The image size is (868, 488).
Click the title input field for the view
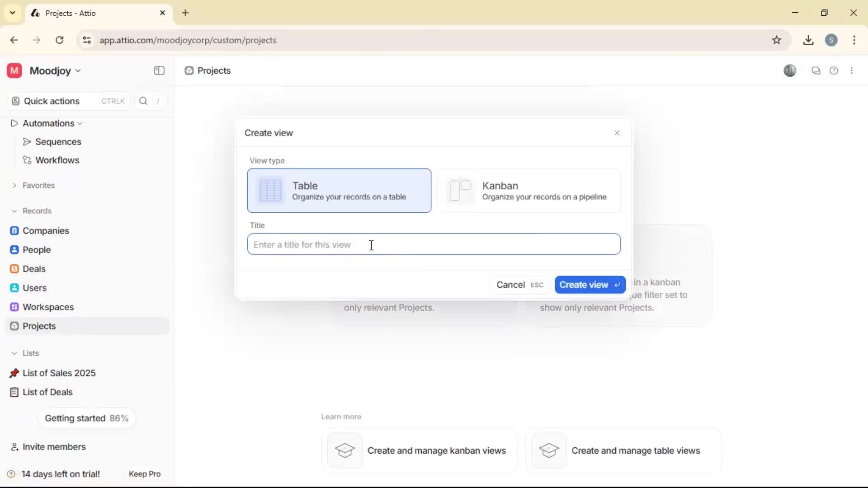[x=433, y=244]
